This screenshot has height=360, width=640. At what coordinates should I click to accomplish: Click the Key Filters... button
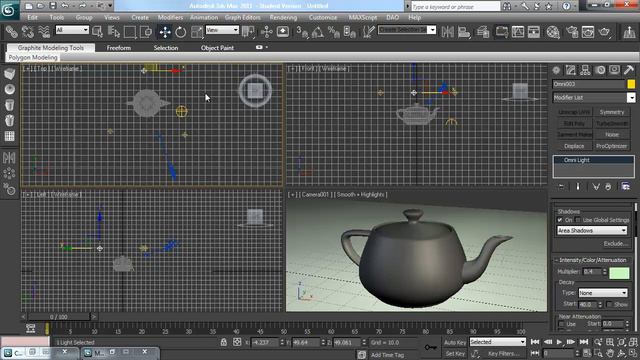[503, 353]
